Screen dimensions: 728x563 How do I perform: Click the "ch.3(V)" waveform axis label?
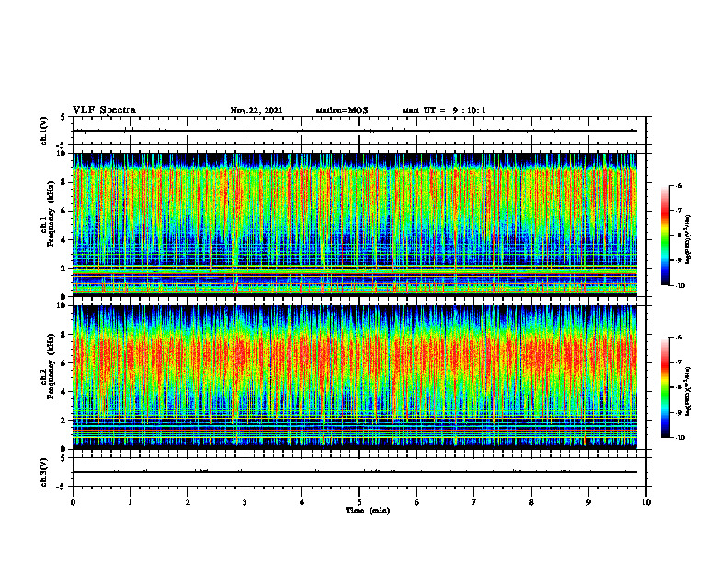tap(44, 472)
